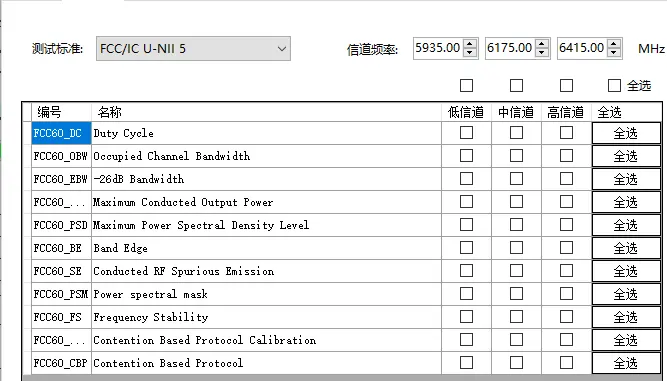This screenshot has width=667, height=381.
Task: Decrease the 5935.00 frequency with down arrow
Action: (470, 53)
